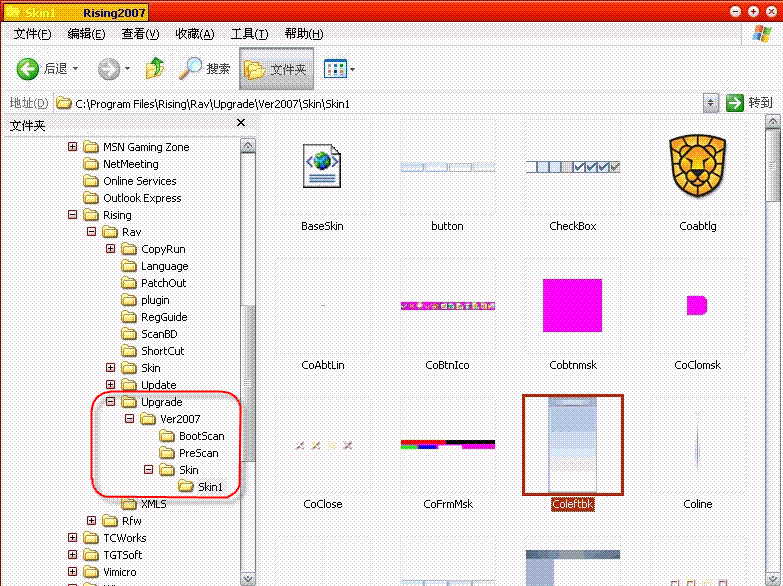Select the plugin folder
Viewport: 783px width, 586px height.
point(145,300)
